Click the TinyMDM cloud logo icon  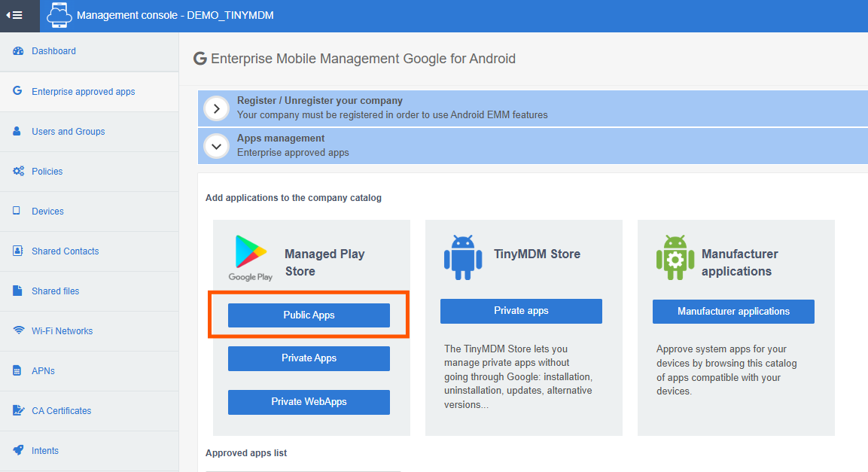(x=59, y=16)
